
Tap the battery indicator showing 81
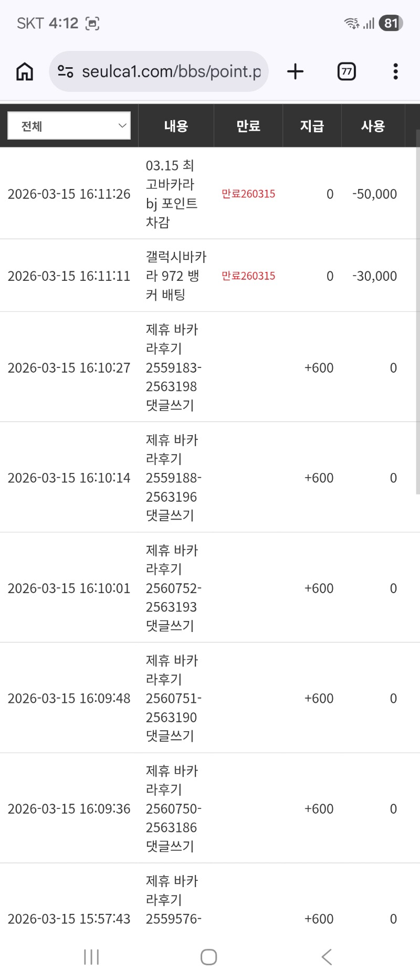(391, 23)
